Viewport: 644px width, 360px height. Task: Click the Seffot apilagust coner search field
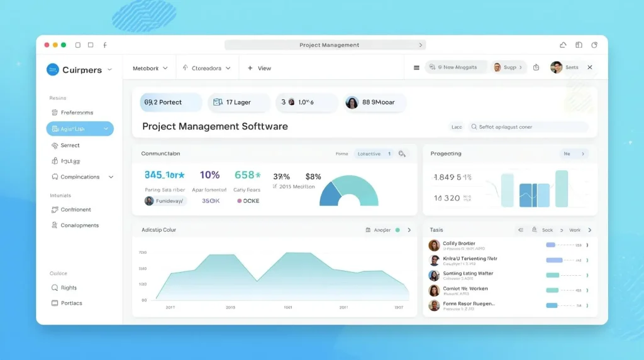(x=528, y=127)
